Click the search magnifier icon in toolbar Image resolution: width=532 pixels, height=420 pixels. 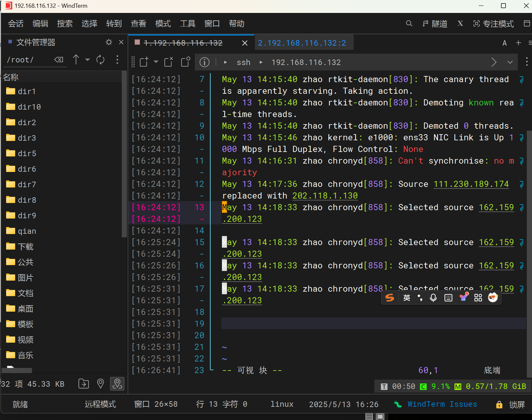[409, 24]
